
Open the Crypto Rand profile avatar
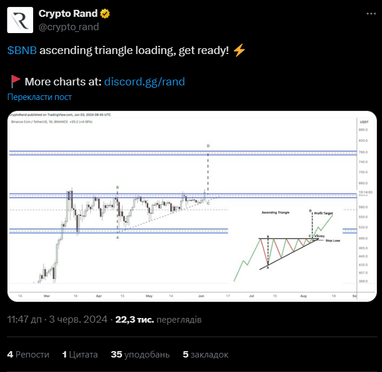click(20, 20)
